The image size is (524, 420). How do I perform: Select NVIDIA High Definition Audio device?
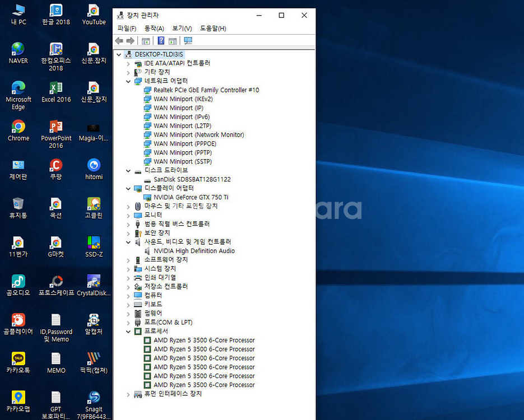point(194,251)
